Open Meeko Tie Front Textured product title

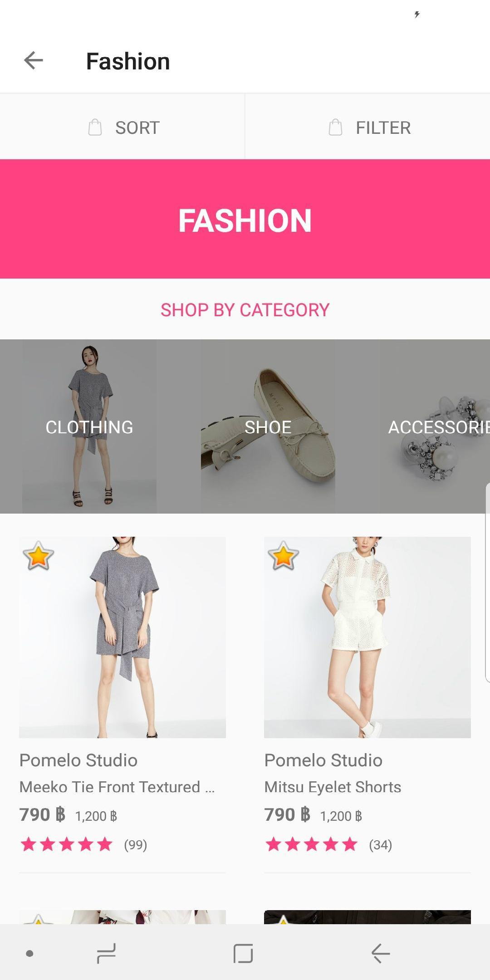117,787
